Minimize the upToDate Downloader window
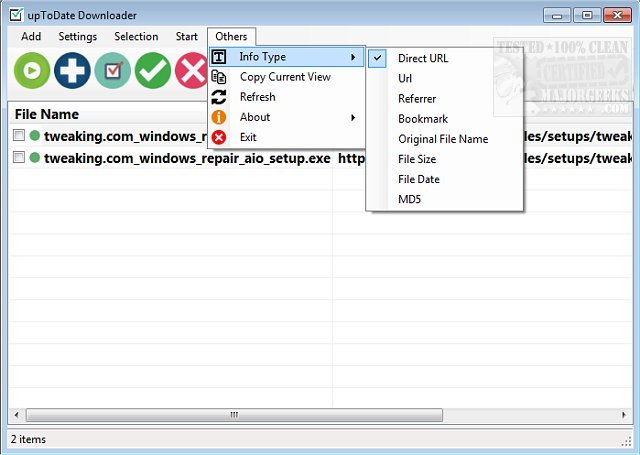The width and height of the screenshot is (640, 455). (x=557, y=16)
